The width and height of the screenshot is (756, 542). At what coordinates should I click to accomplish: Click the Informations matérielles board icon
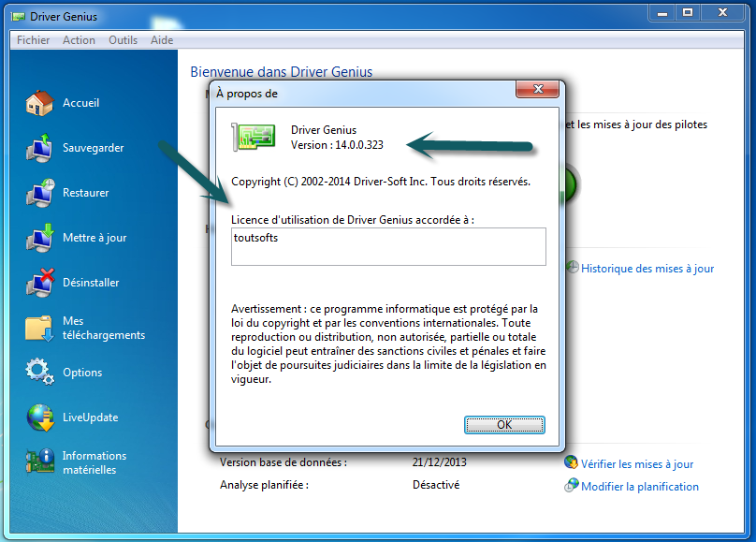40,461
